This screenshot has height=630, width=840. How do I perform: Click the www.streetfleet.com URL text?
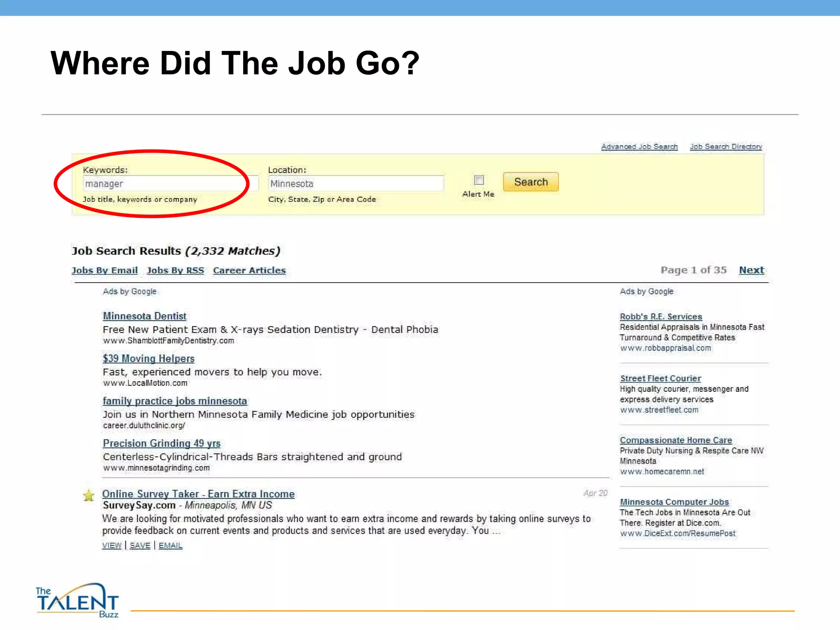pyautogui.click(x=659, y=410)
